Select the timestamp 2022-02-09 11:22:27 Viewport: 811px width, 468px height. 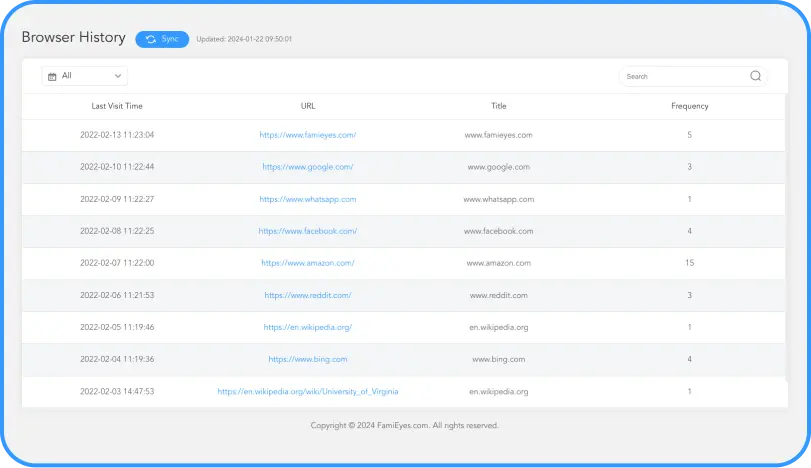117,199
